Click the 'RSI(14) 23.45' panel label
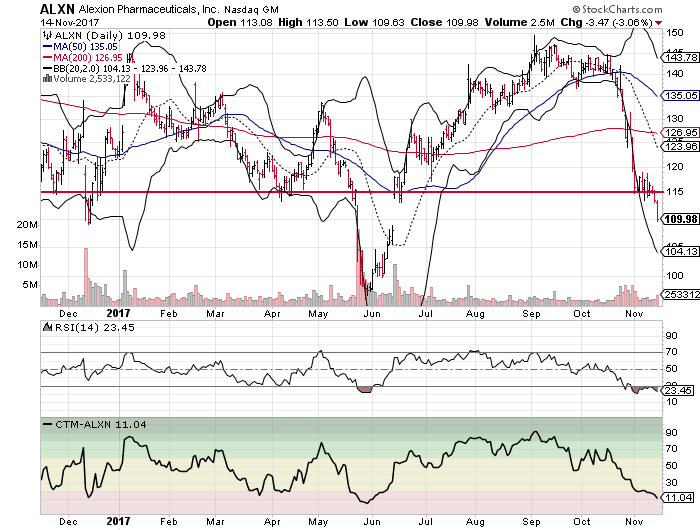Viewport: 700px width, 530px height. [94, 327]
